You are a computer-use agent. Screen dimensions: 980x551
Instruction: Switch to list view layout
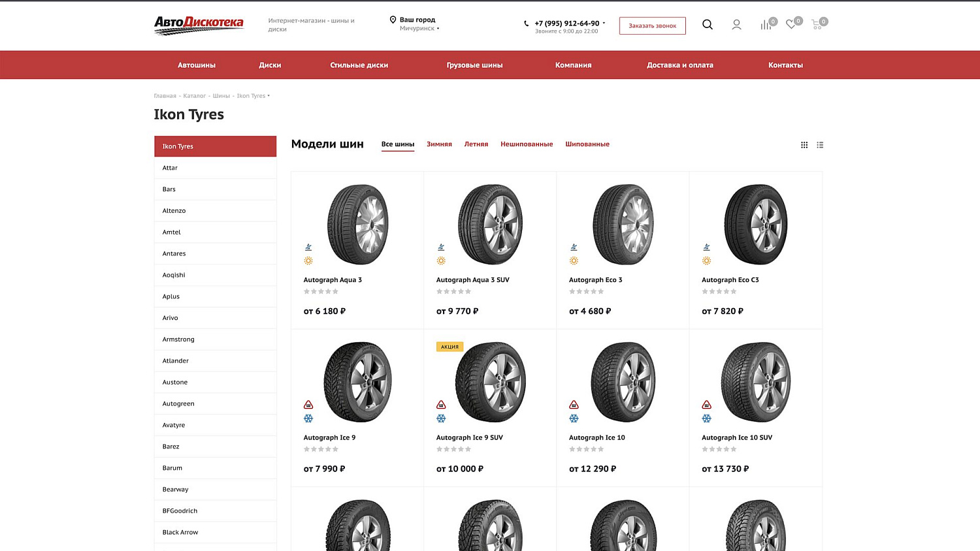point(820,145)
